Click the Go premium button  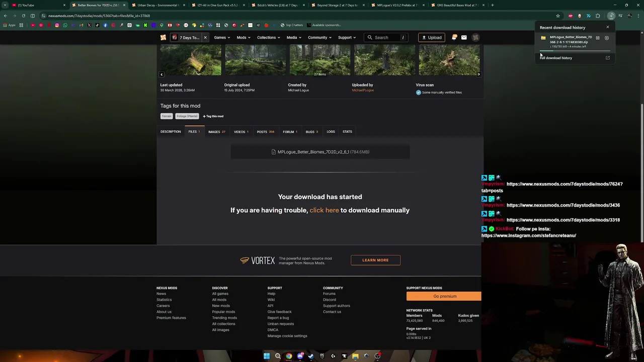point(444,296)
